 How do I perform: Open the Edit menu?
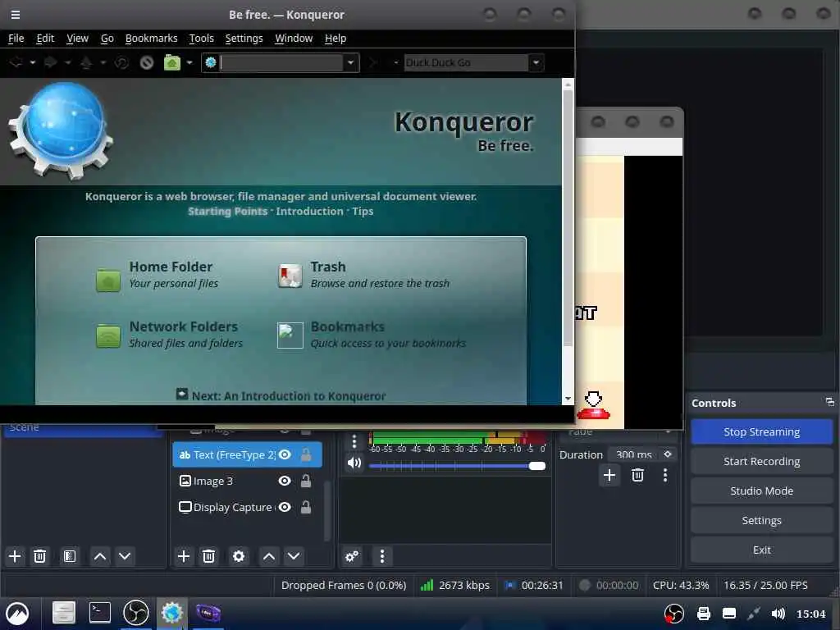point(46,38)
